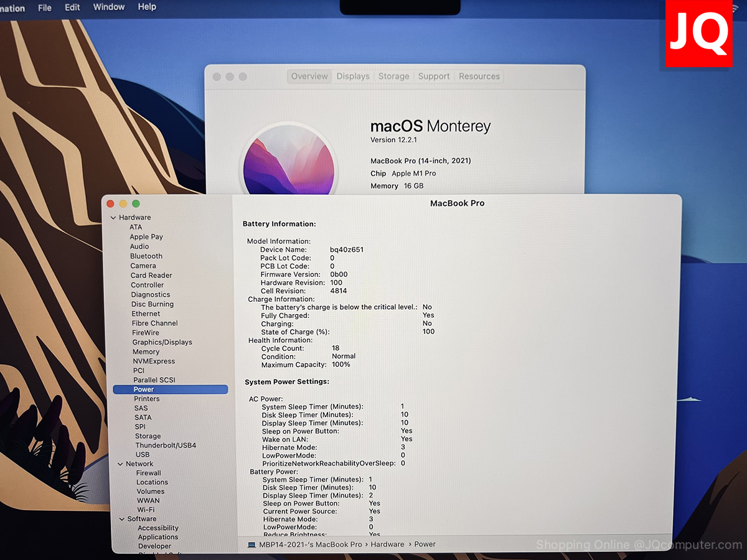Click MBP14-2021-'s MacBook Pro in path bar
Image resolution: width=747 pixels, height=560 pixels.
(311, 544)
